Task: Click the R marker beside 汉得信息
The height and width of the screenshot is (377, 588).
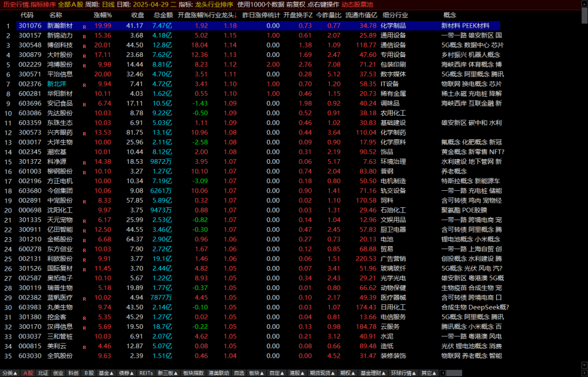Action: [x=84, y=328]
